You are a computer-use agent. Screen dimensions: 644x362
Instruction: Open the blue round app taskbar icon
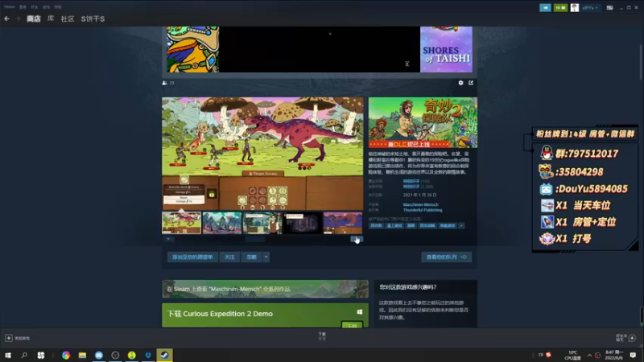[98, 355]
